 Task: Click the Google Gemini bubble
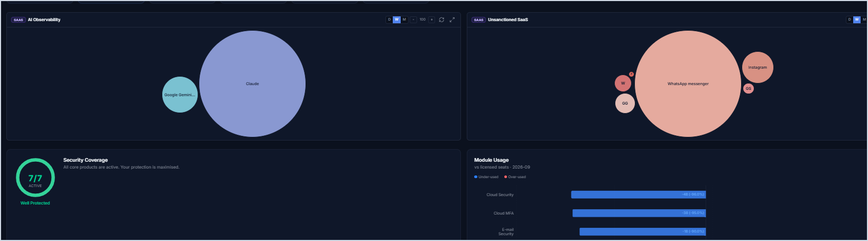pyautogui.click(x=180, y=95)
